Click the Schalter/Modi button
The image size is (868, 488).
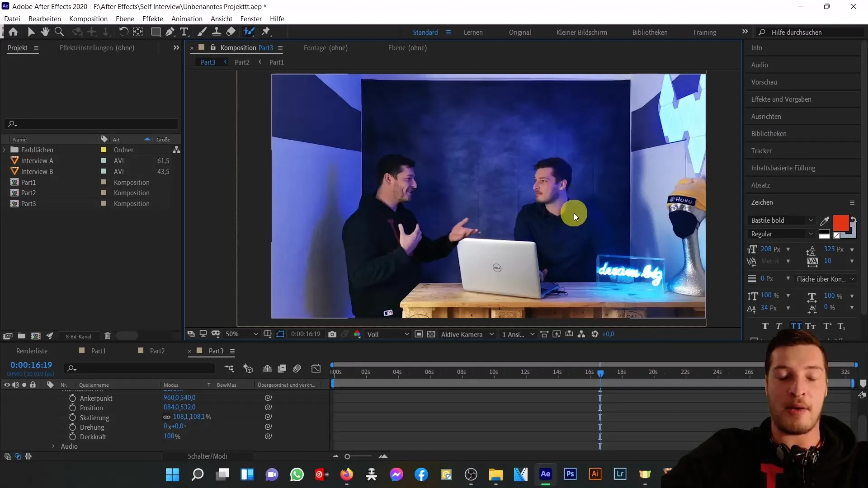(x=208, y=456)
